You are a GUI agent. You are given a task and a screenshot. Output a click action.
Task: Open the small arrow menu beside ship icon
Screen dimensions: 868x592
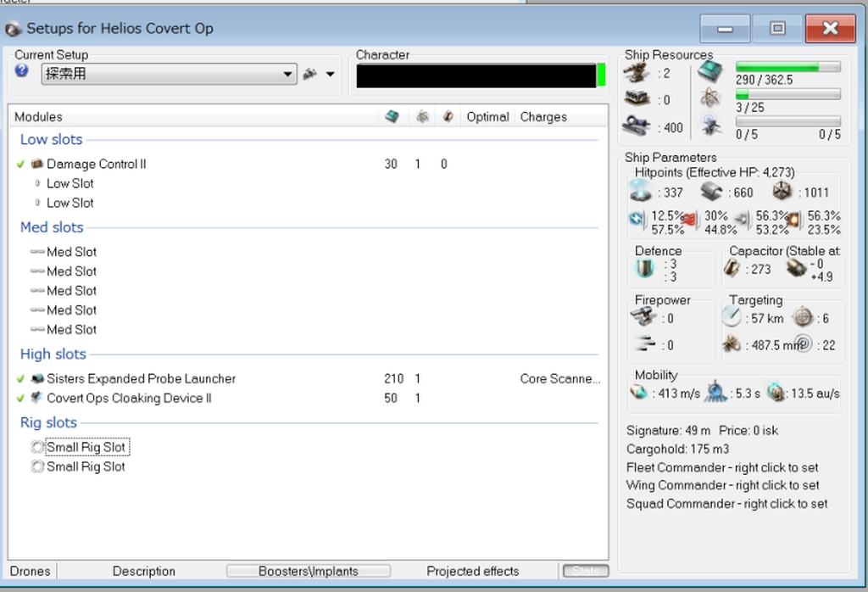331,74
